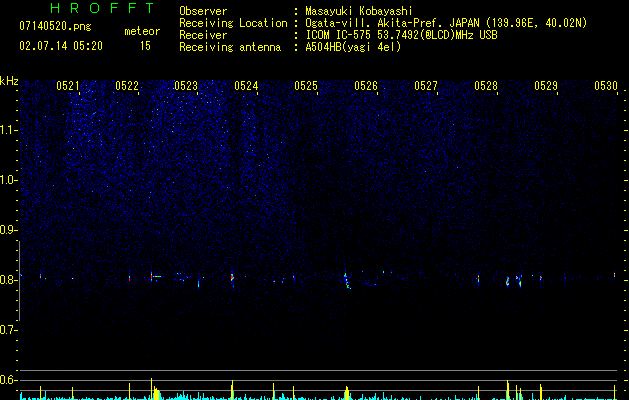
Task: Click the 0523 time axis label
Action: [186, 86]
